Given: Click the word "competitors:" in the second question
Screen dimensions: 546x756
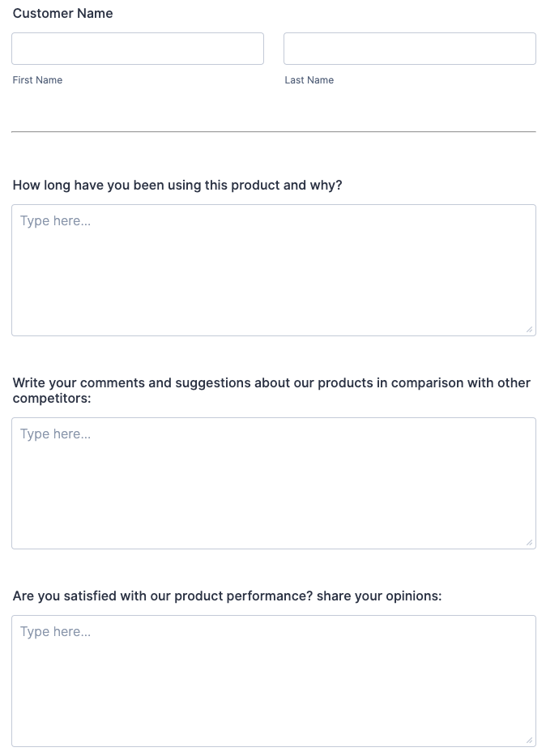Looking at the screenshot, I should click(x=52, y=399).
